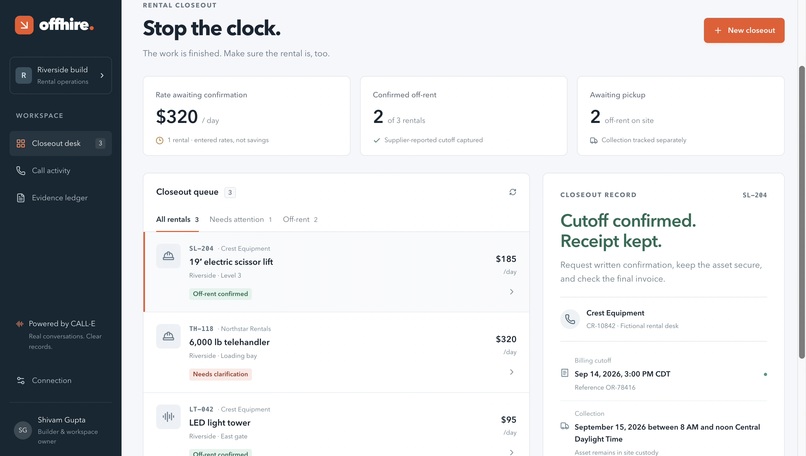Click the clock icon under $320 rate

[159, 140]
